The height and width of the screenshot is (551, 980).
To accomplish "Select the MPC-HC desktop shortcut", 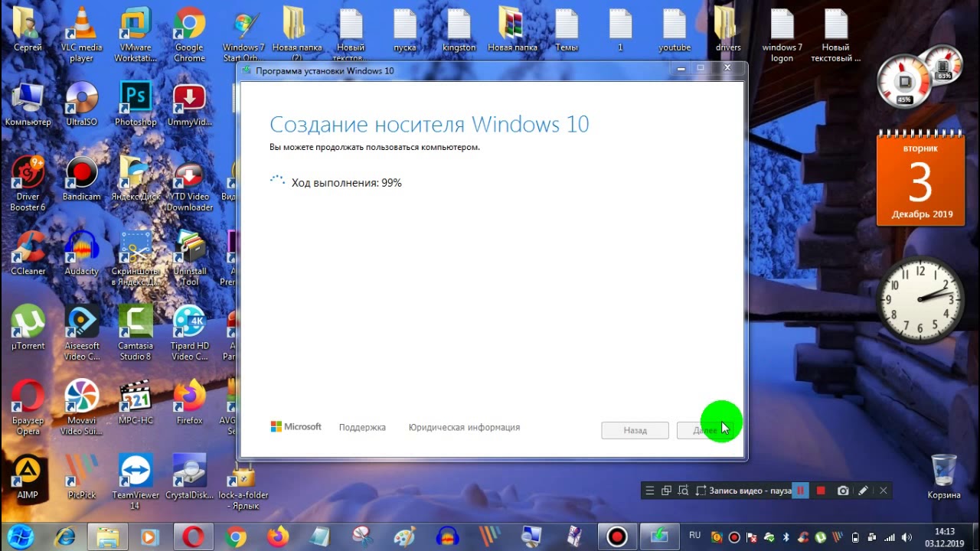I will click(136, 403).
